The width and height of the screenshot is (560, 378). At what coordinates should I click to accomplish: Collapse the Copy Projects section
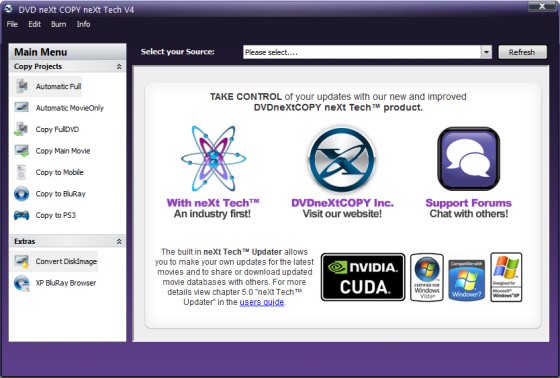click(x=119, y=66)
